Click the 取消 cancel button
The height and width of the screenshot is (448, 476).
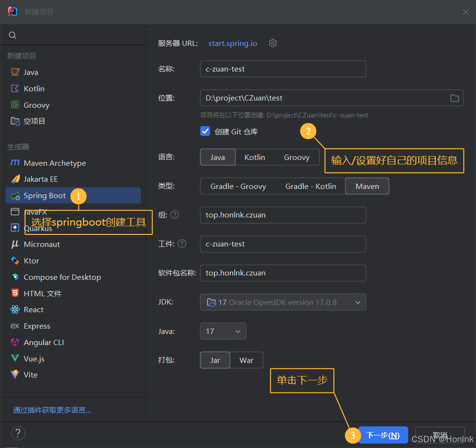pyautogui.click(x=440, y=435)
